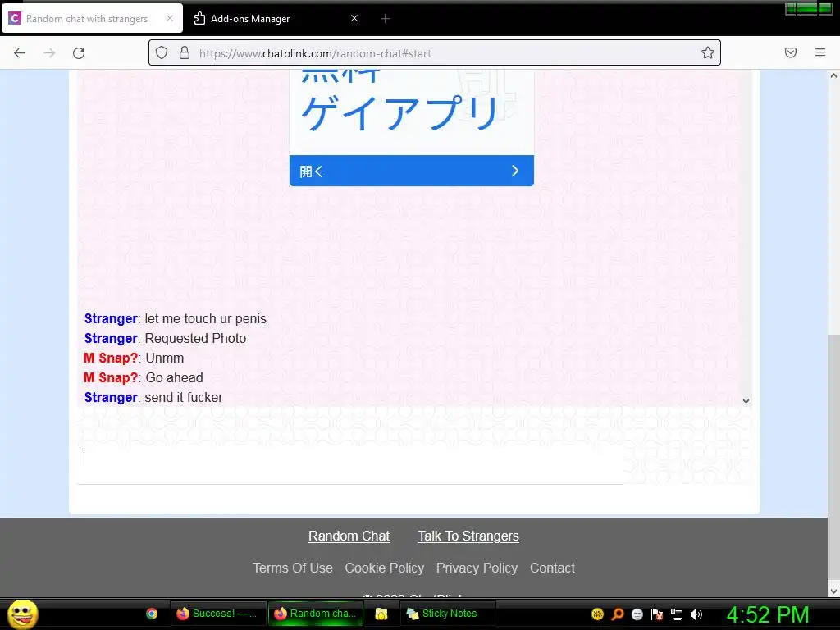Click the page scrollbar down arrow
This screenshot has height=630, width=840.
(x=833, y=591)
